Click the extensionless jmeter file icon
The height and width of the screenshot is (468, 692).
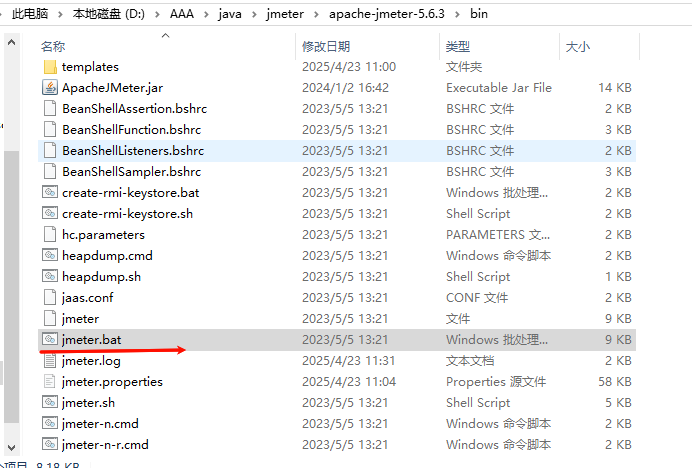[50, 318]
